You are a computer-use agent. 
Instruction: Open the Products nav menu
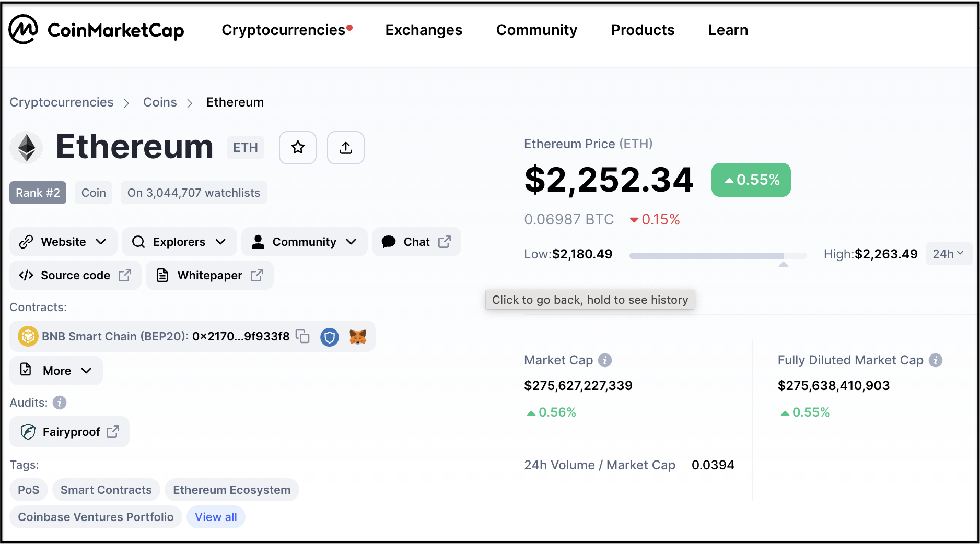643,30
